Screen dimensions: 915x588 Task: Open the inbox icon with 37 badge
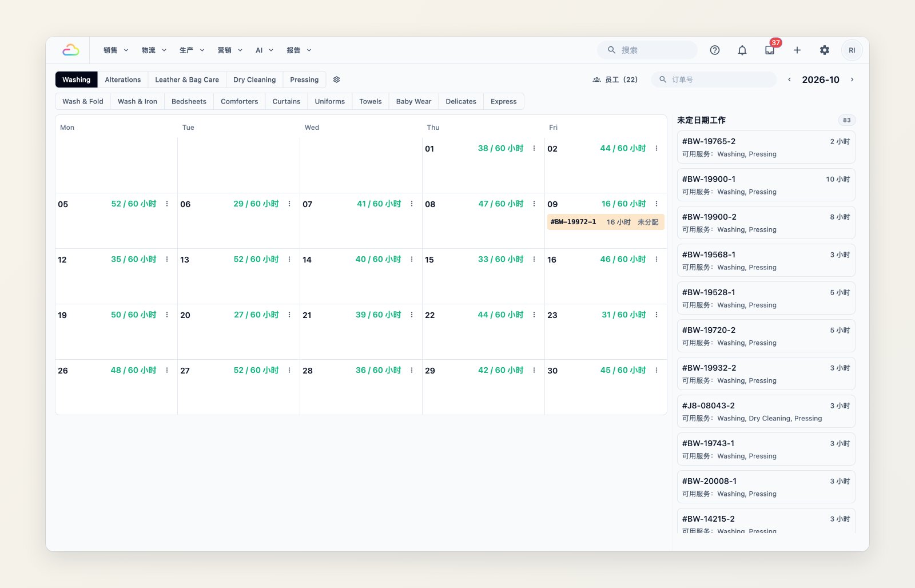pyautogui.click(x=770, y=50)
